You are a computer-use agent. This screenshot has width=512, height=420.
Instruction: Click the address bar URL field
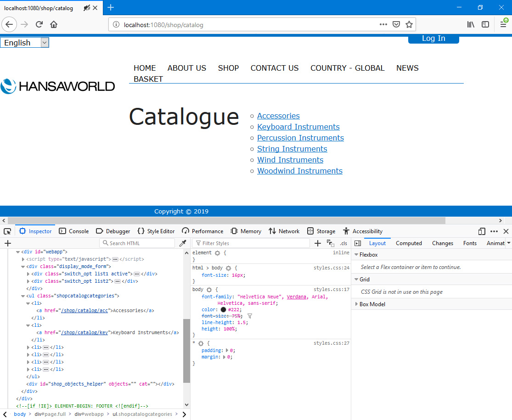pos(248,25)
